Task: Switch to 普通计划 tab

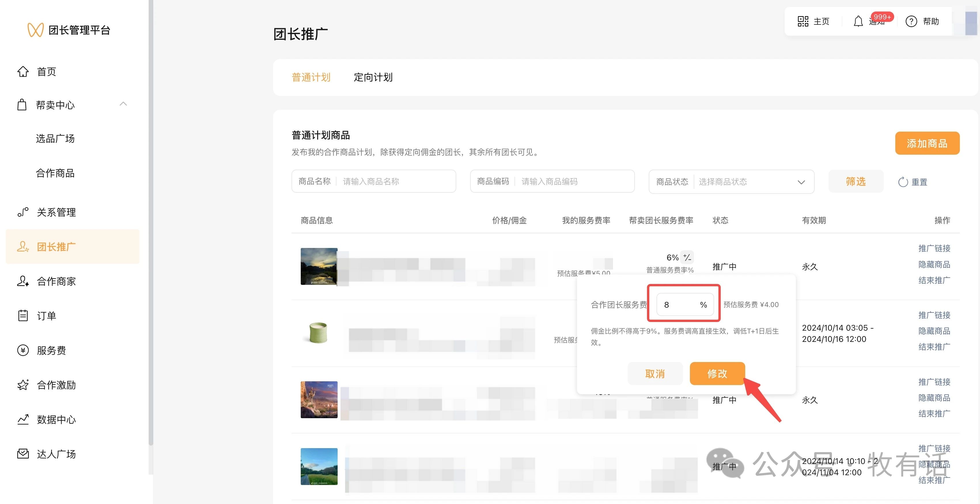Action: click(311, 77)
